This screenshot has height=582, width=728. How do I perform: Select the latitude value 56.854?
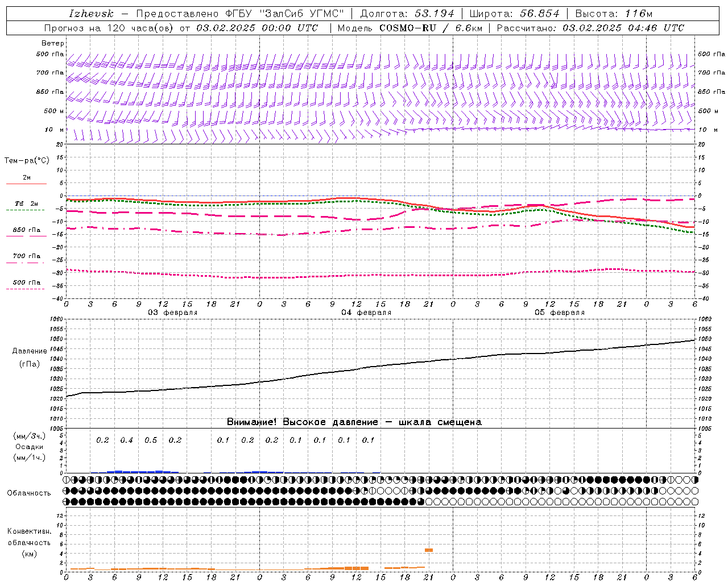point(540,14)
